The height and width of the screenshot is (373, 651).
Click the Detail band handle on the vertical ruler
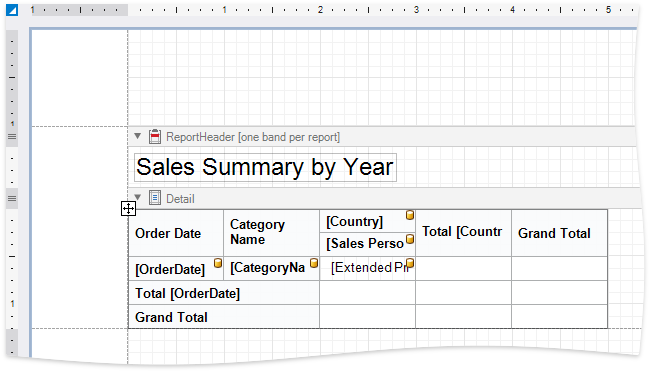pos(12,199)
